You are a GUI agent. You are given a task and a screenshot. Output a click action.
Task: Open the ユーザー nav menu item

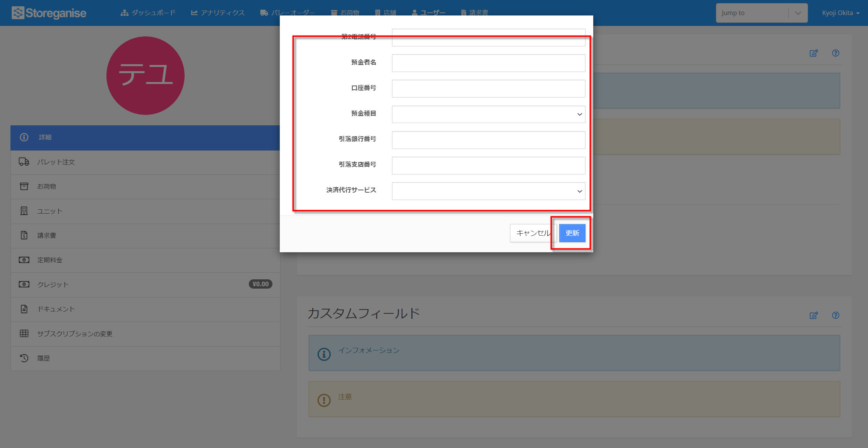point(428,13)
